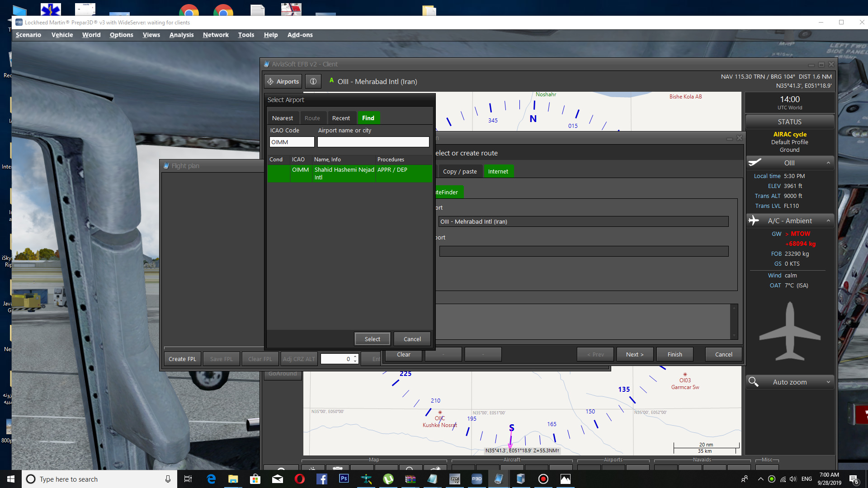Click the OI03 Garmcar Sw map label

tap(685, 384)
